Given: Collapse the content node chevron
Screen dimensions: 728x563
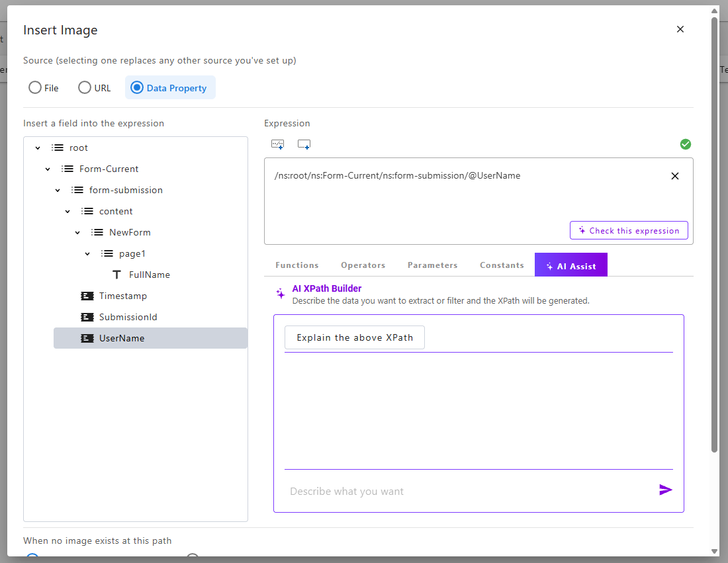Looking at the screenshot, I should point(68,212).
